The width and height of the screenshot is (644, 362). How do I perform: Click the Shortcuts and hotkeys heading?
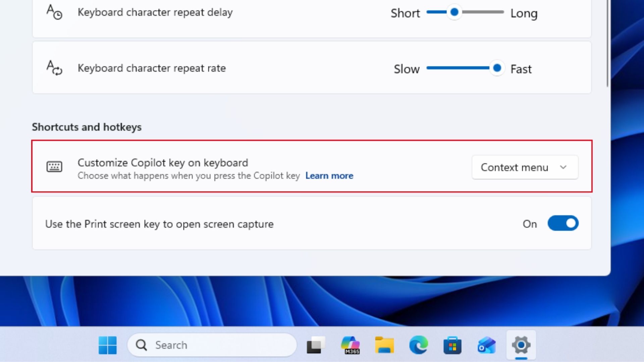tap(87, 127)
